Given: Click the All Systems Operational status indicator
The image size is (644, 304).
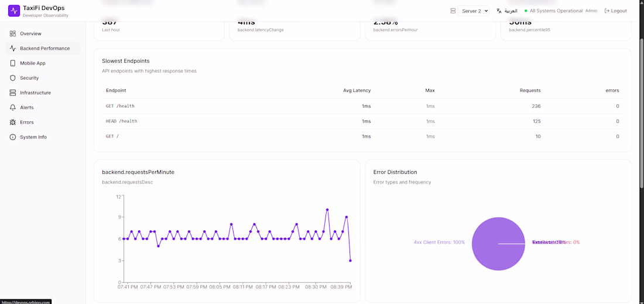Looking at the screenshot, I should point(554,11).
